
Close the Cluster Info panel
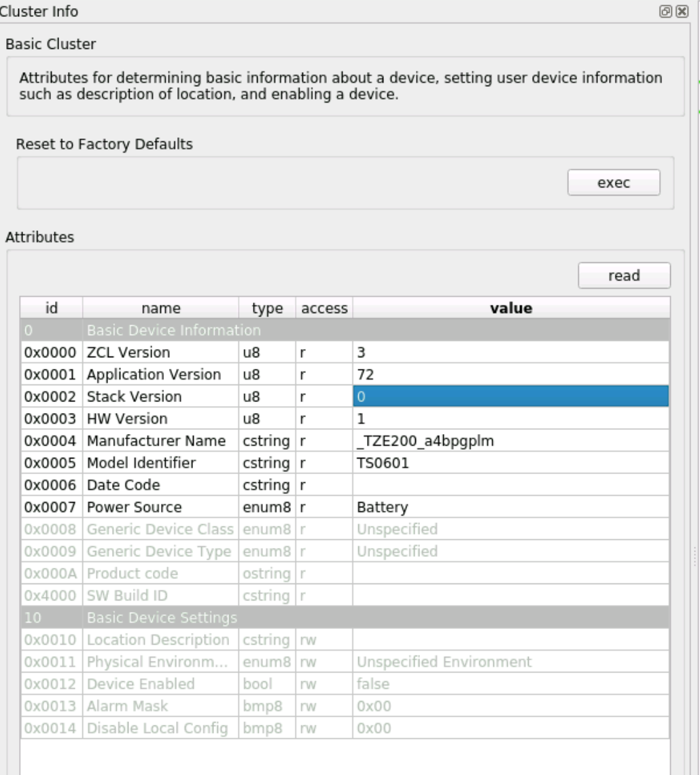pos(682,12)
